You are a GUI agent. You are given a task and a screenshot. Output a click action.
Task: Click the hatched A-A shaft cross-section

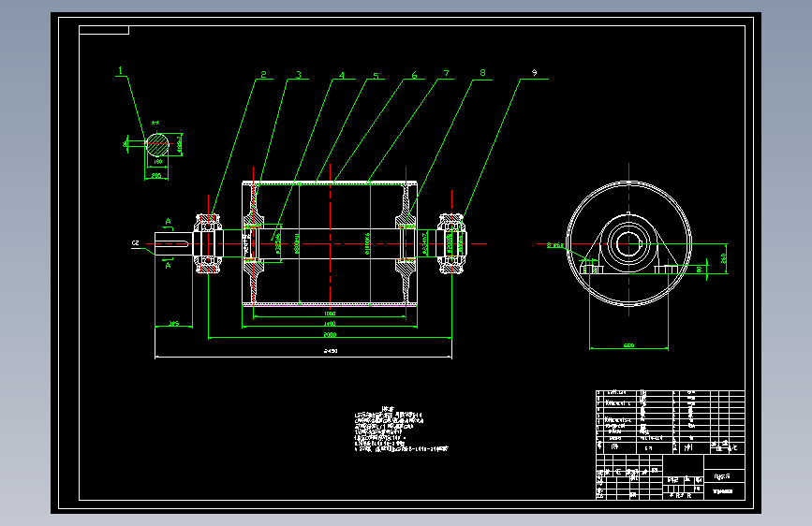click(157, 145)
